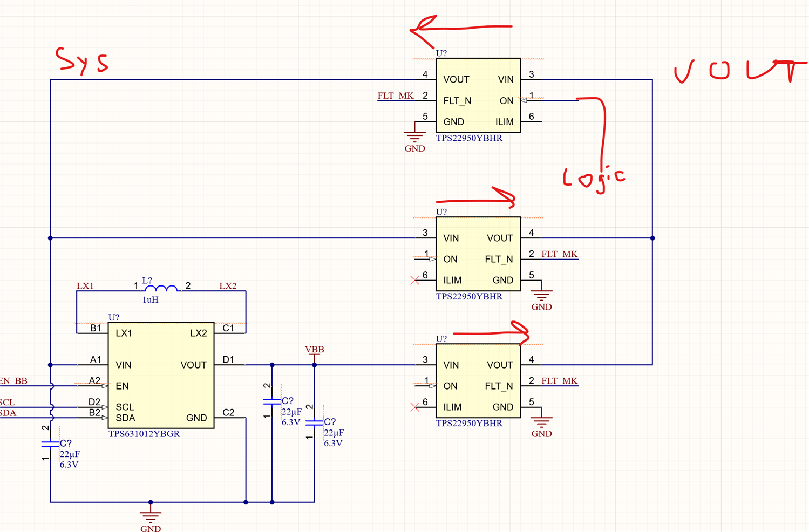Click ILIM pin 6 stub on the top switch
The height and width of the screenshot is (532, 809).
pos(532,122)
